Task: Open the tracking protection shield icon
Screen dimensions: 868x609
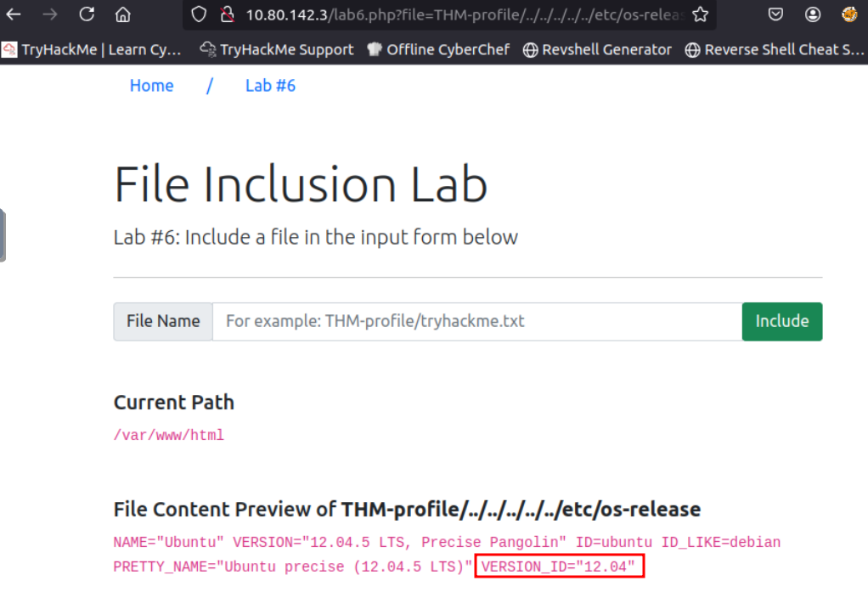Action: [199, 14]
